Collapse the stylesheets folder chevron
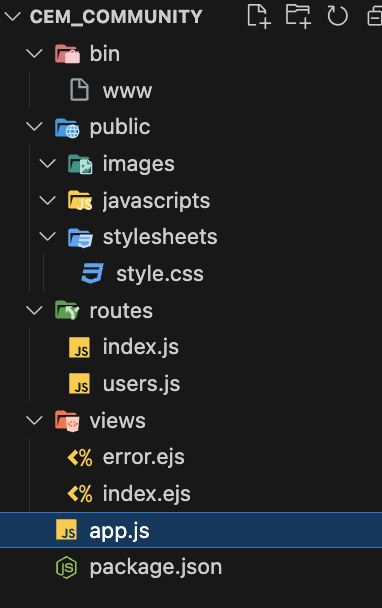The image size is (382, 608). click(x=48, y=237)
